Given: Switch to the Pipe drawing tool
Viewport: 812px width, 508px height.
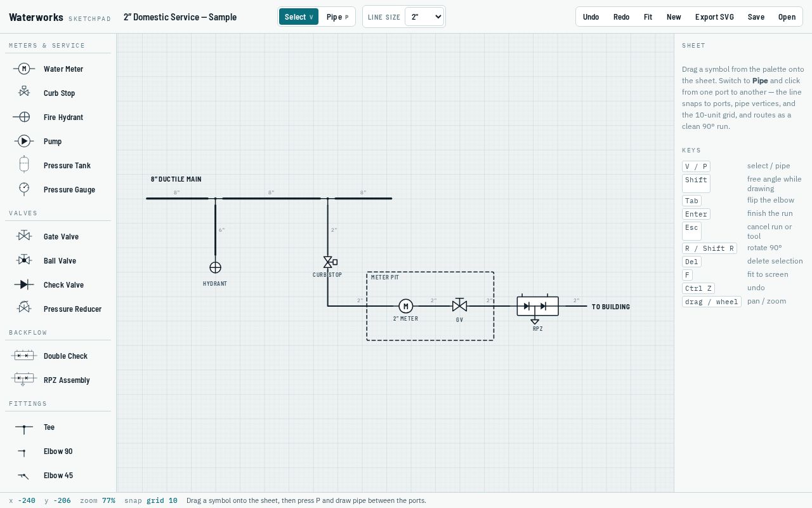Looking at the screenshot, I should [x=337, y=17].
